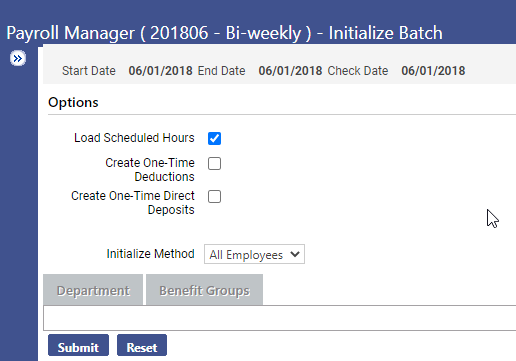Click the Options section heading
The image size is (516, 361).
[x=73, y=102]
